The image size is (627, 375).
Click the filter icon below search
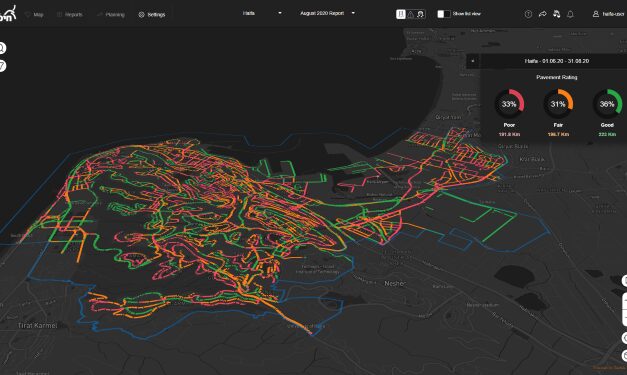tap(2, 66)
